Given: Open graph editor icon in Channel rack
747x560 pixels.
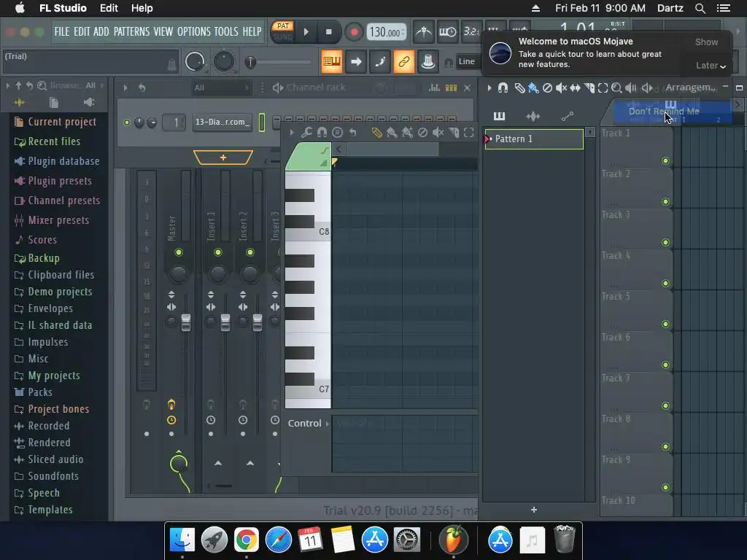Looking at the screenshot, I should coord(434,87).
